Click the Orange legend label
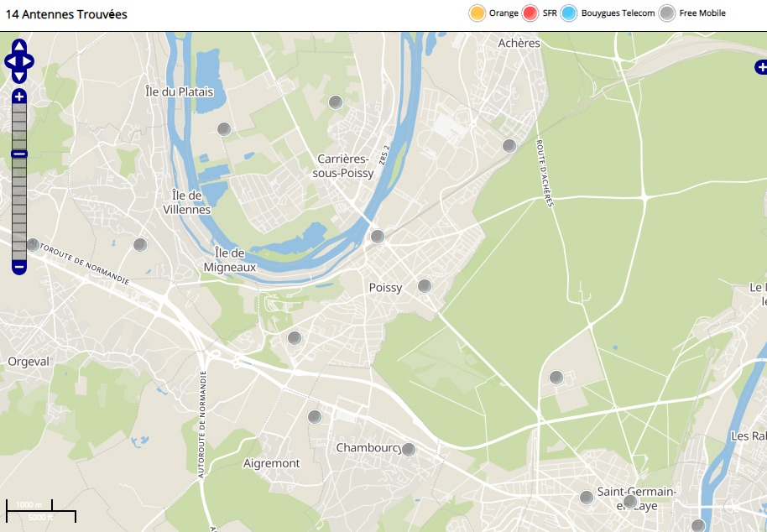767x532 pixels. (x=504, y=13)
